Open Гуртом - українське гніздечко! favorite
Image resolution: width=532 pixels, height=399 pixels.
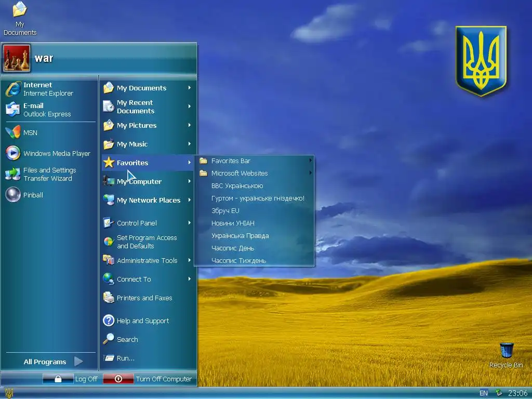tap(255, 198)
